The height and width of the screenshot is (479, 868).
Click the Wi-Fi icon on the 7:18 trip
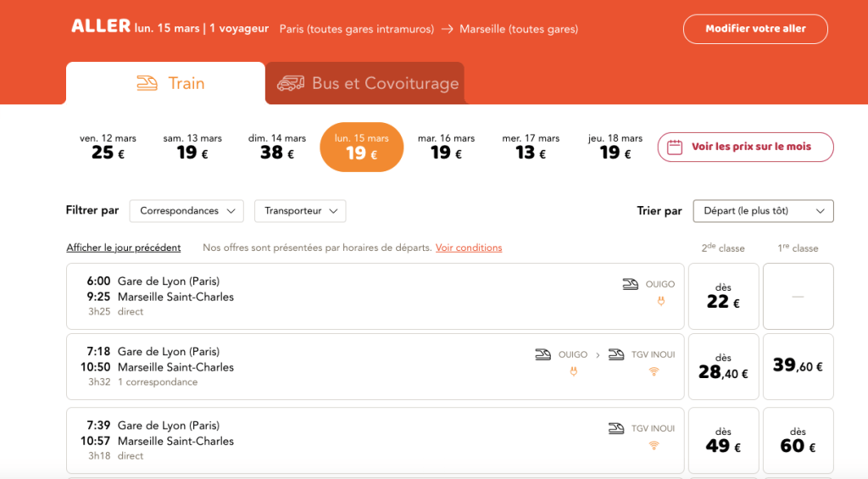[x=654, y=371]
